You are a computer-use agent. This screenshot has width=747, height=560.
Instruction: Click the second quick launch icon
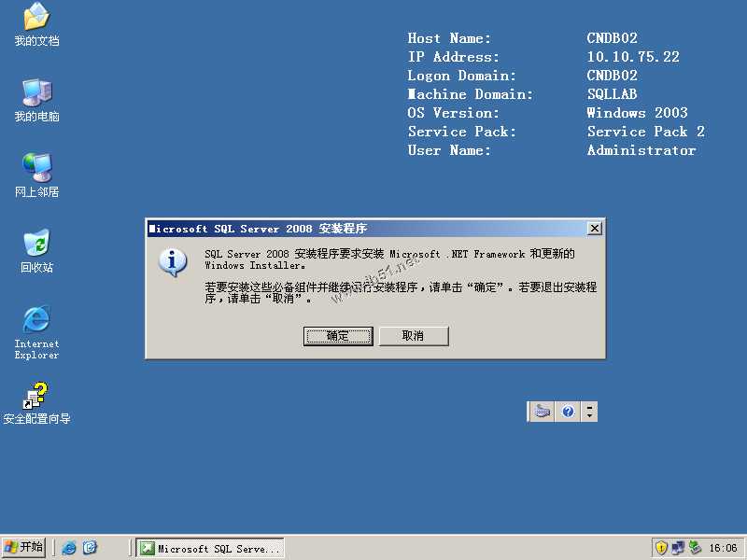click(90, 548)
